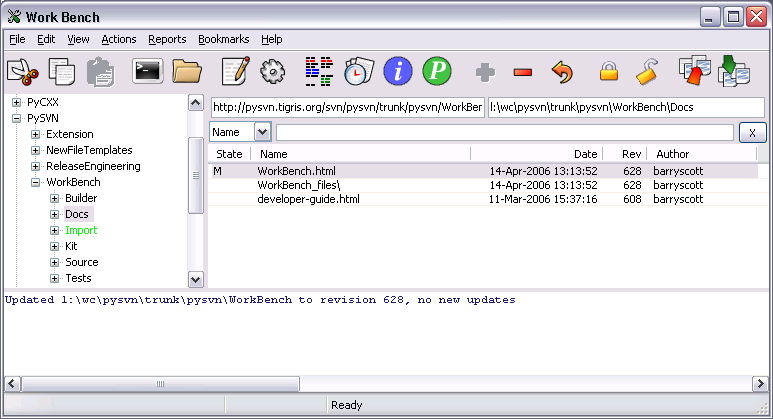
Task: Expand the Builder tree node
Action: 55,199
